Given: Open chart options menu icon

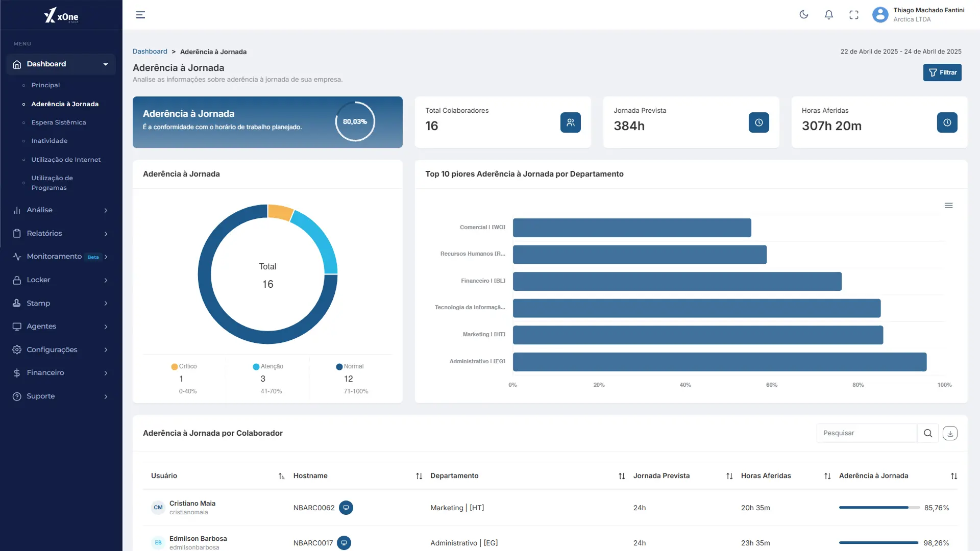Looking at the screenshot, I should (948, 206).
